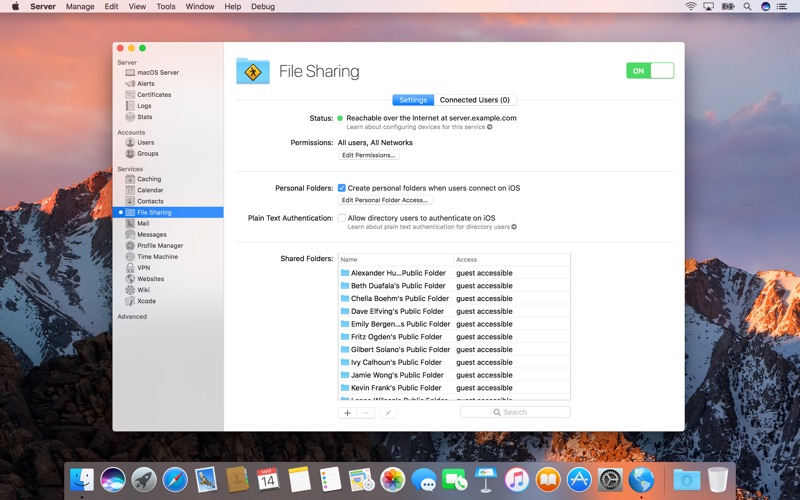This screenshot has height=500, width=800.
Task: Open Spotlight search in menu bar
Action: [747, 7]
